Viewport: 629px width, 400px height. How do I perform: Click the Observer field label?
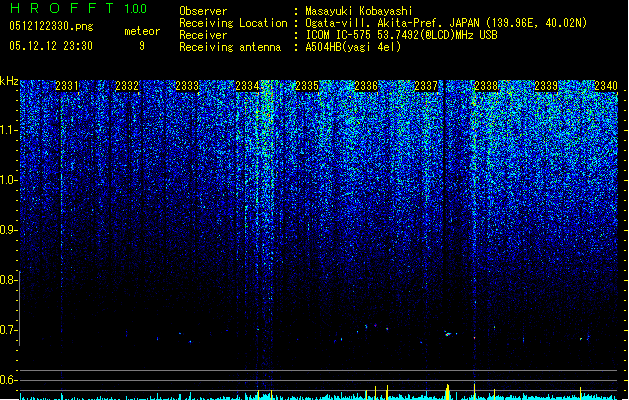203,11
